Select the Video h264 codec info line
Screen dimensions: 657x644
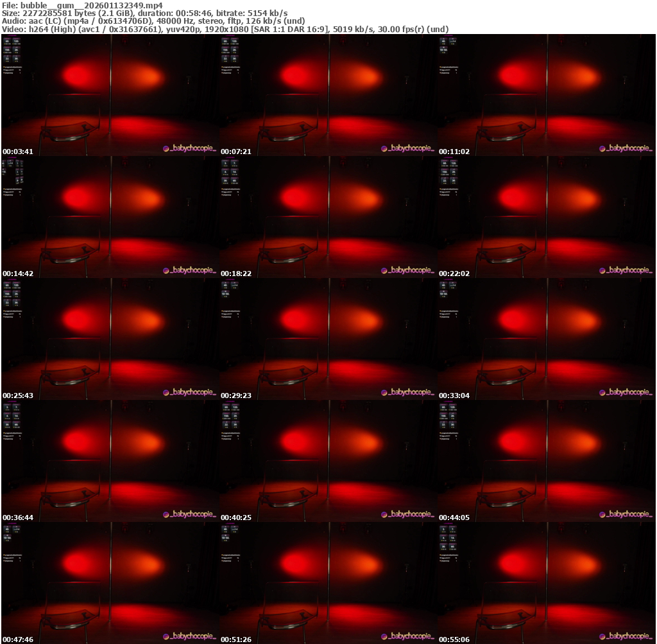pyautogui.click(x=225, y=30)
